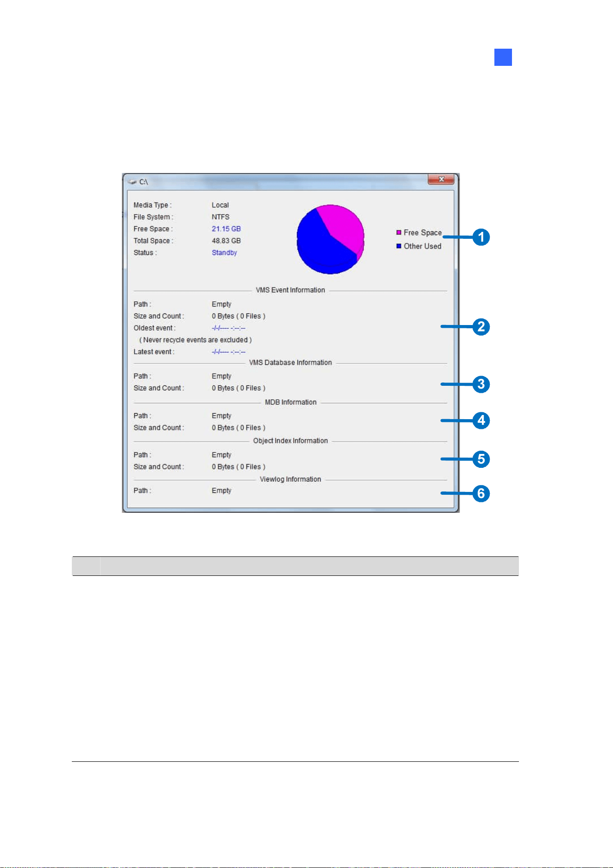Image resolution: width=613 pixels, height=868 pixels.
Task: Click the C:\ window title text
Action: (x=144, y=182)
